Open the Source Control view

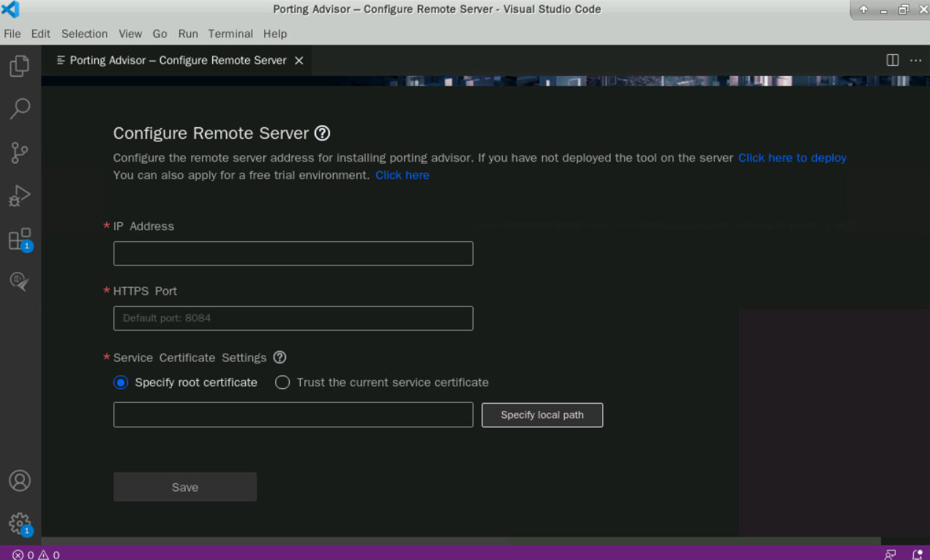pos(20,152)
